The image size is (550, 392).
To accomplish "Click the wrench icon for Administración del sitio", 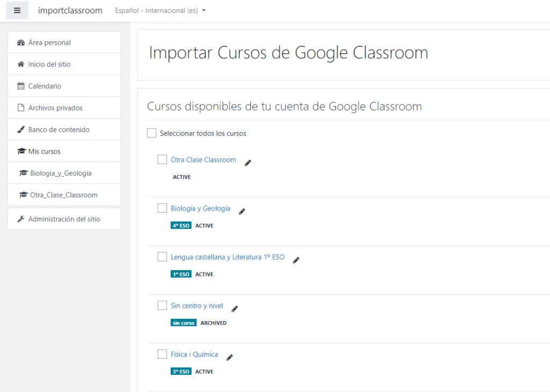I will coord(20,219).
